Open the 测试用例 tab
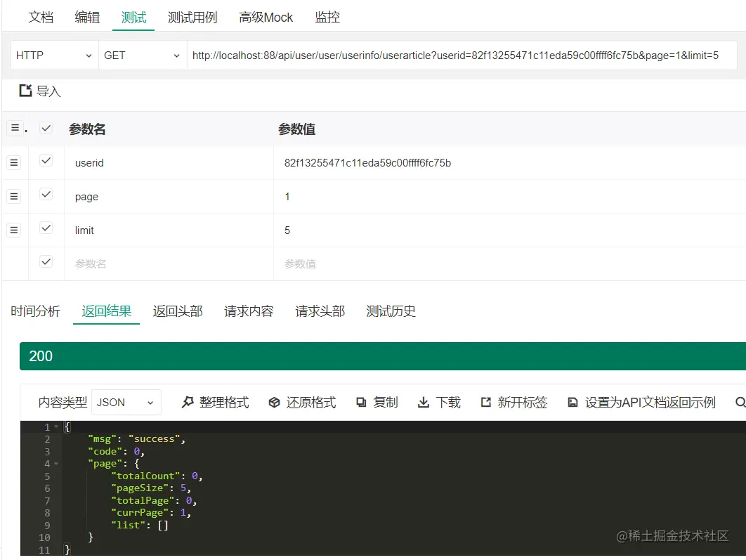This screenshot has width=746, height=560. pos(192,18)
